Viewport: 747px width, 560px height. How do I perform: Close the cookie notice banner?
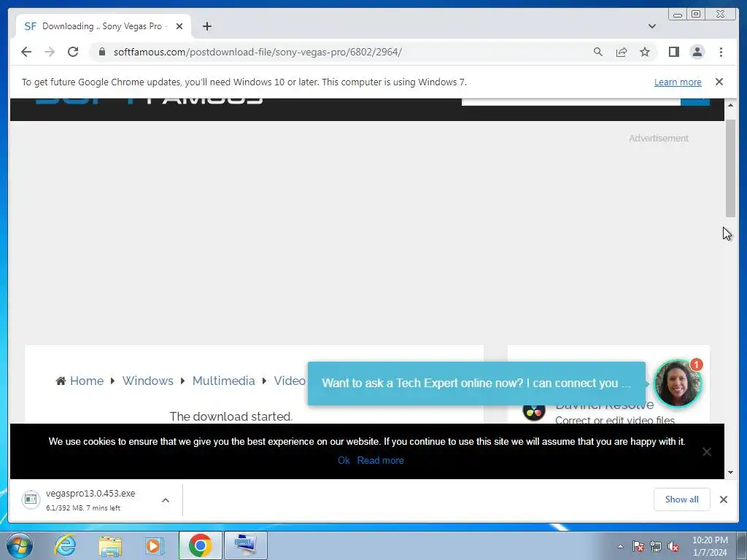tap(706, 452)
